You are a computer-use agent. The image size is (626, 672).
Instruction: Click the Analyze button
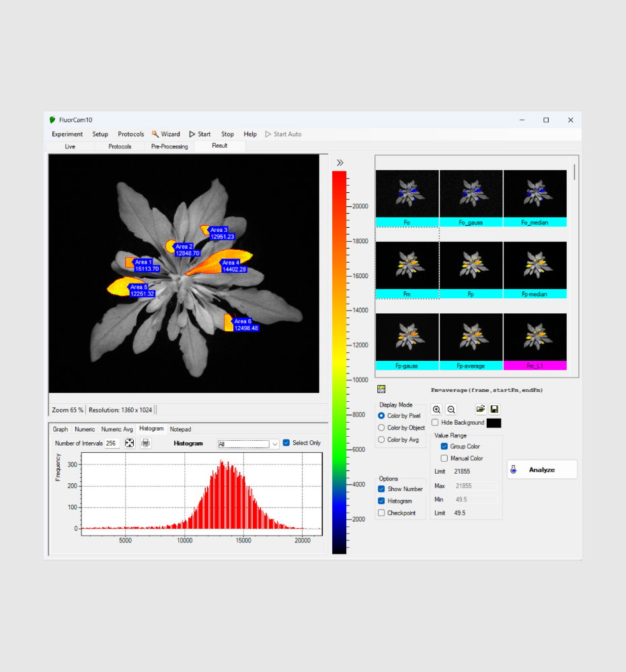[x=541, y=470]
